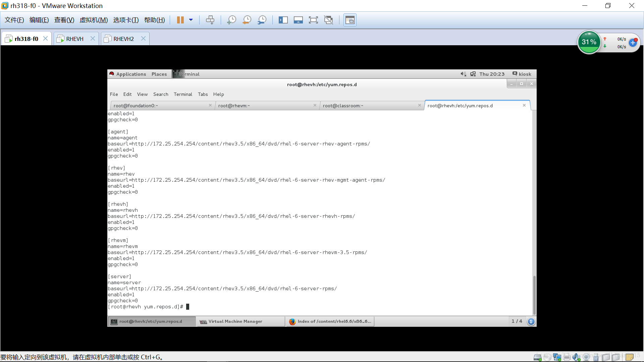This screenshot has height=362, width=644.
Task: Close the root@foundation0:~ terminal tab
Action: click(x=210, y=105)
